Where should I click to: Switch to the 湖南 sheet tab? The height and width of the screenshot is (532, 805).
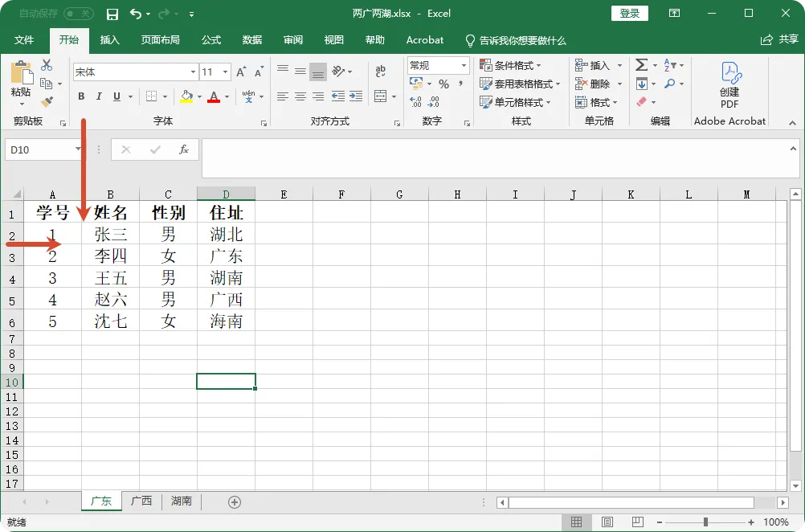coord(182,501)
